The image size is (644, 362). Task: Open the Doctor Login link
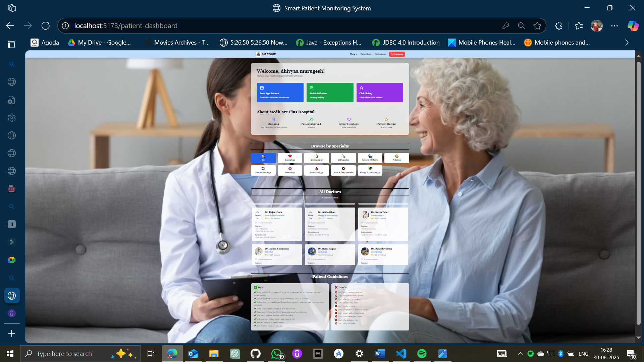(380, 54)
